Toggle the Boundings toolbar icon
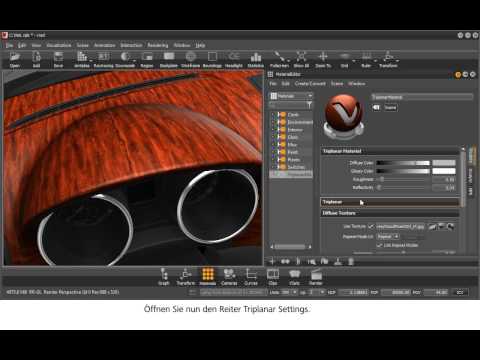The image size is (480, 360). [x=212, y=60]
